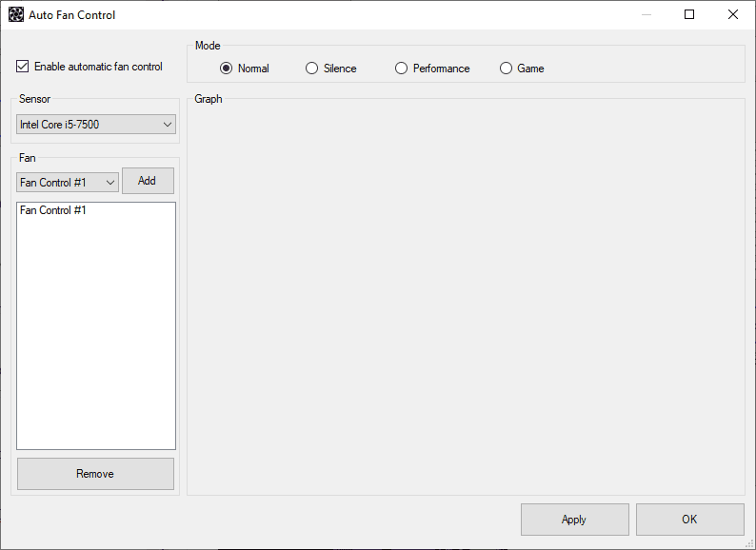
Task: Expand the Fan Control #1 combo box
Action: [68, 182]
